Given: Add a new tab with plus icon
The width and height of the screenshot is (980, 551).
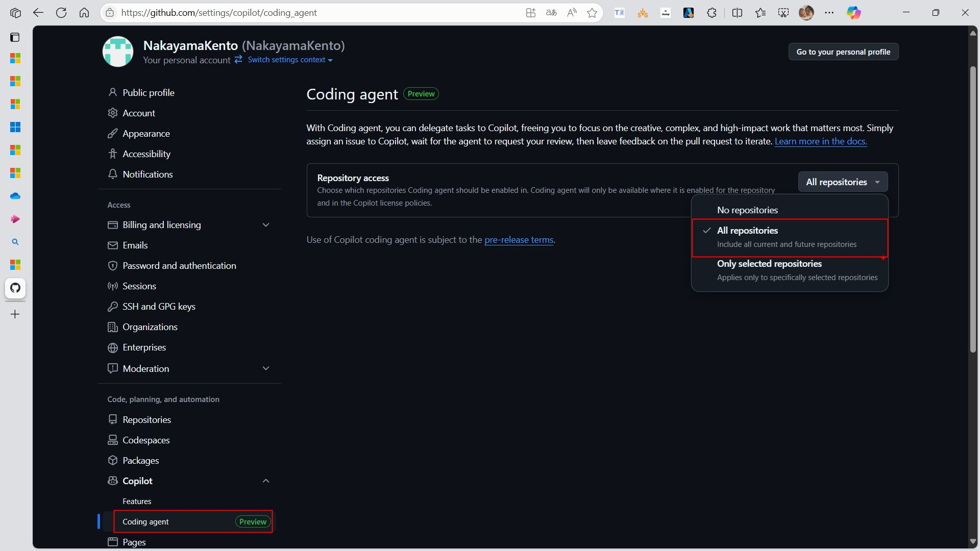Looking at the screenshot, I should pyautogui.click(x=15, y=314).
